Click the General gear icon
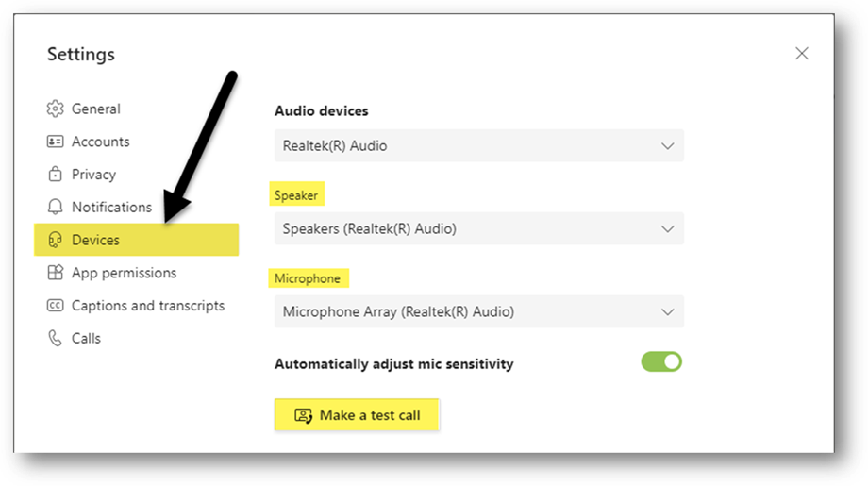The image size is (868, 486). click(55, 109)
